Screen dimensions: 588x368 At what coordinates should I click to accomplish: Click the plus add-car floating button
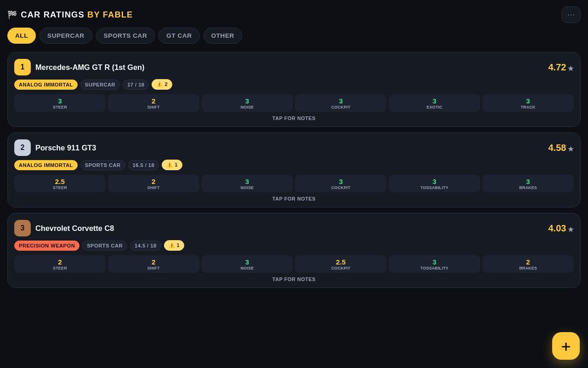click(x=566, y=346)
